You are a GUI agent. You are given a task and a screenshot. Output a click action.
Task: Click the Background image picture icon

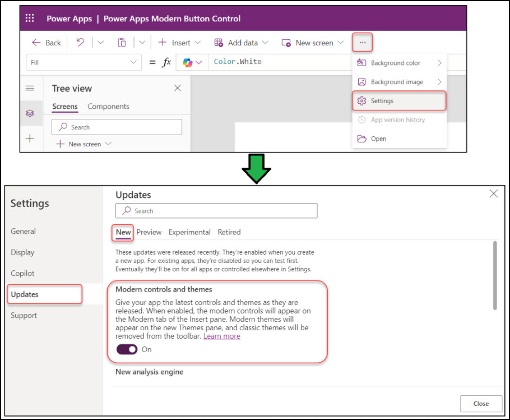pos(361,82)
